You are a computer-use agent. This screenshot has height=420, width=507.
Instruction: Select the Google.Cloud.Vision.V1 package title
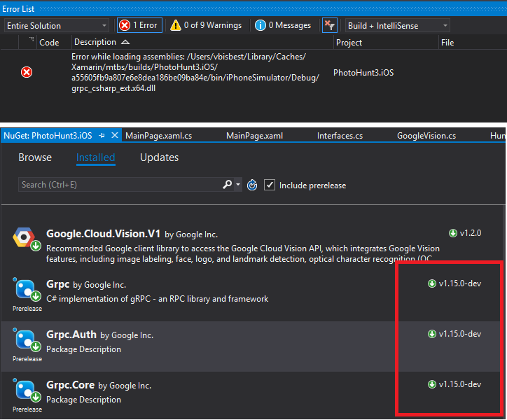coord(103,234)
